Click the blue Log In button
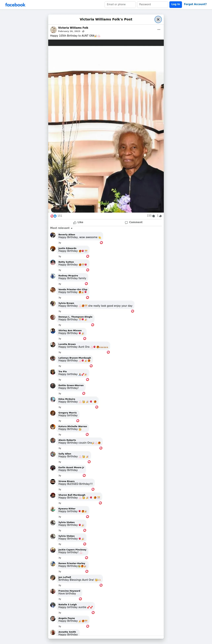Image resolution: width=212 pixels, height=644 pixels. pos(176,4)
